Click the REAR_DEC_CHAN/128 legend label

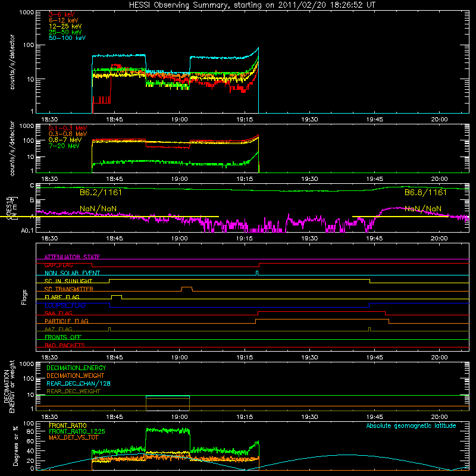point(79,383)
